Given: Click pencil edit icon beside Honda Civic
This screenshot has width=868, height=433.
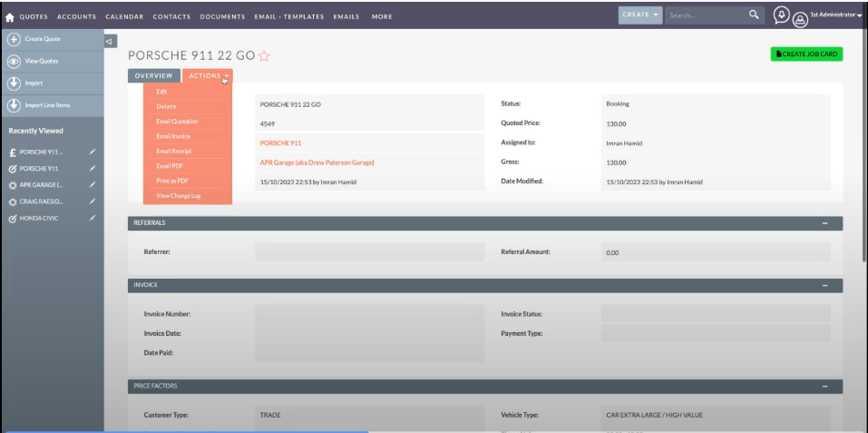Looking at the screenshot, I should click(x=92, y=219).
